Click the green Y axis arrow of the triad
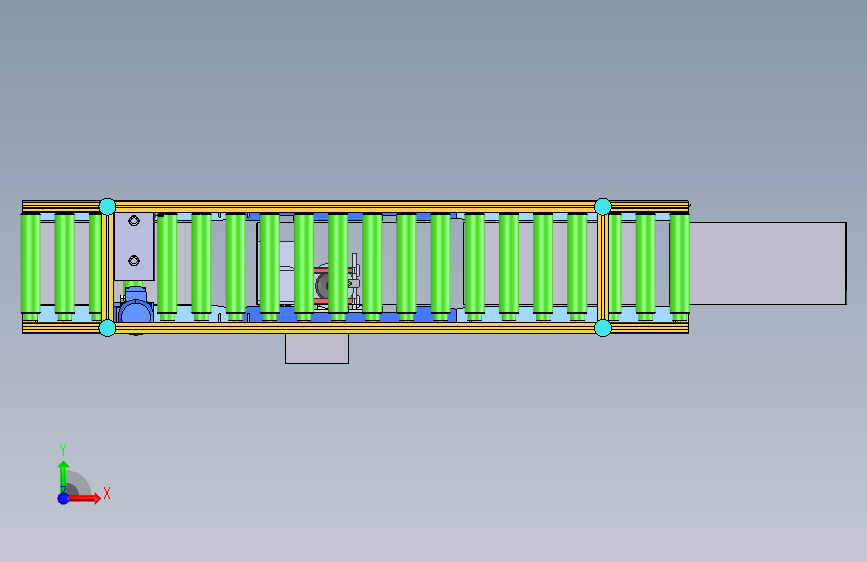Viewport: 867px width, 562px height. tap(64, 476)
